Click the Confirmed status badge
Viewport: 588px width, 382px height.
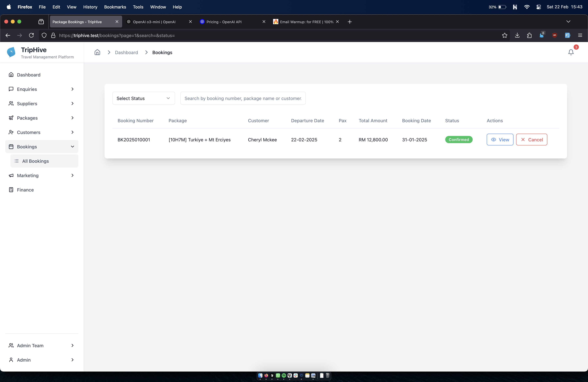click(459, 140)
